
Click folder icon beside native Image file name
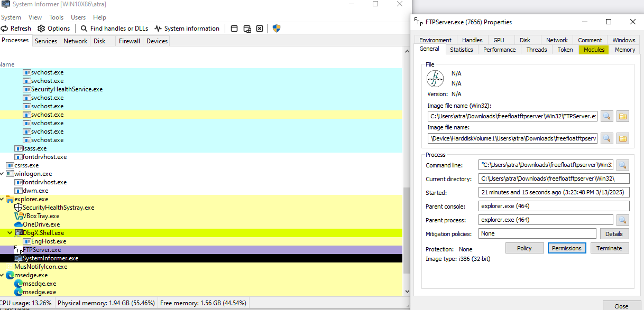pos(623,138)
